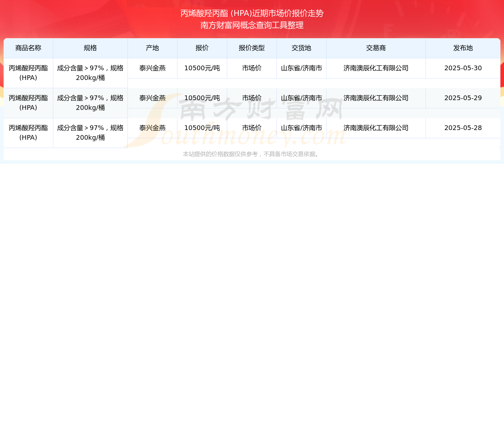504x434 pixels.
Task: Select the 商品名称 column header
Action: (x=28, y=48)
